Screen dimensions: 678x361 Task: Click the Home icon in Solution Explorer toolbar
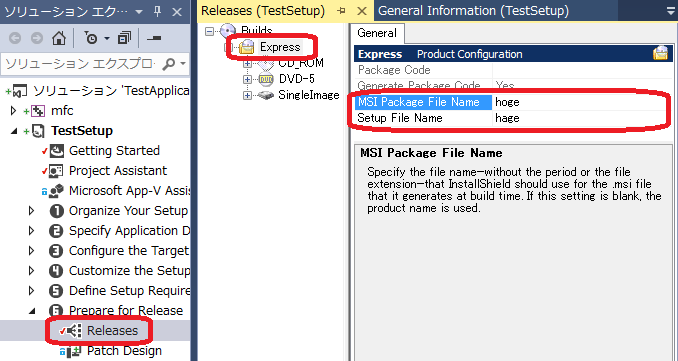pyautogui.click(x=59, y=38)
